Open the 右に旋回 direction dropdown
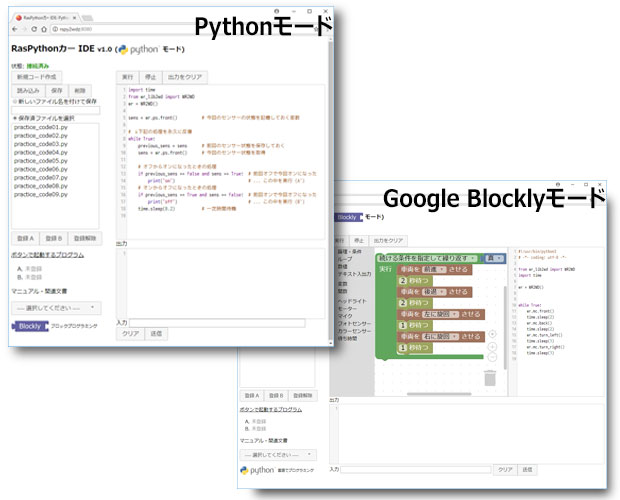 click(x=440, y=336)
